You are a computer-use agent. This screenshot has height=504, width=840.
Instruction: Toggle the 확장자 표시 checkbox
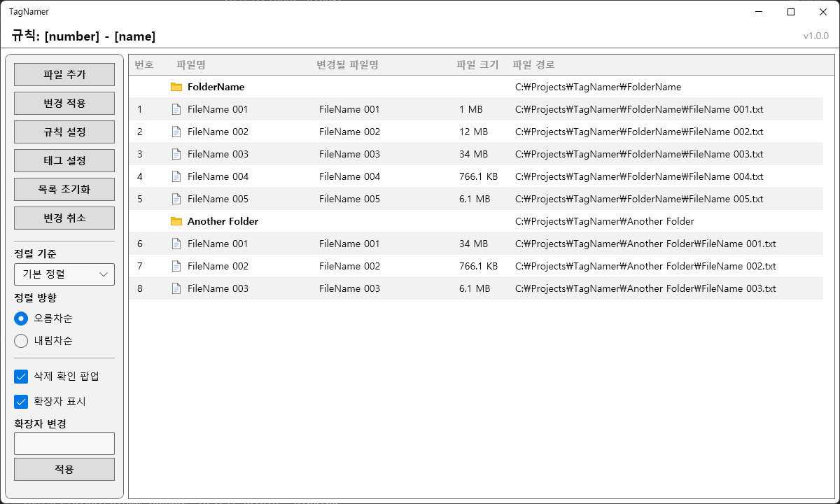(x=21, y=402)
